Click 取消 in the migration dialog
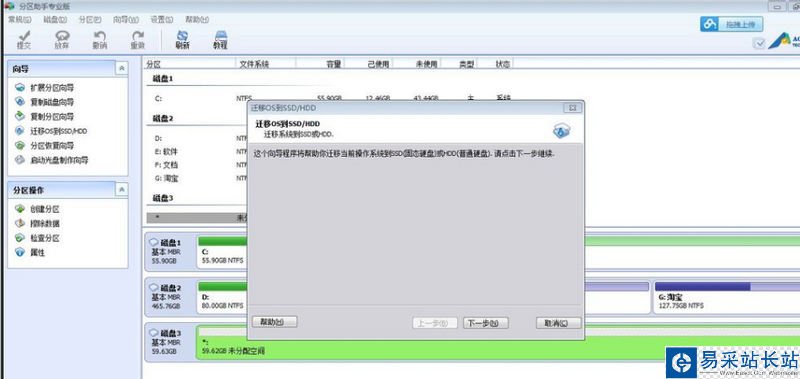 tap(559, 323)
